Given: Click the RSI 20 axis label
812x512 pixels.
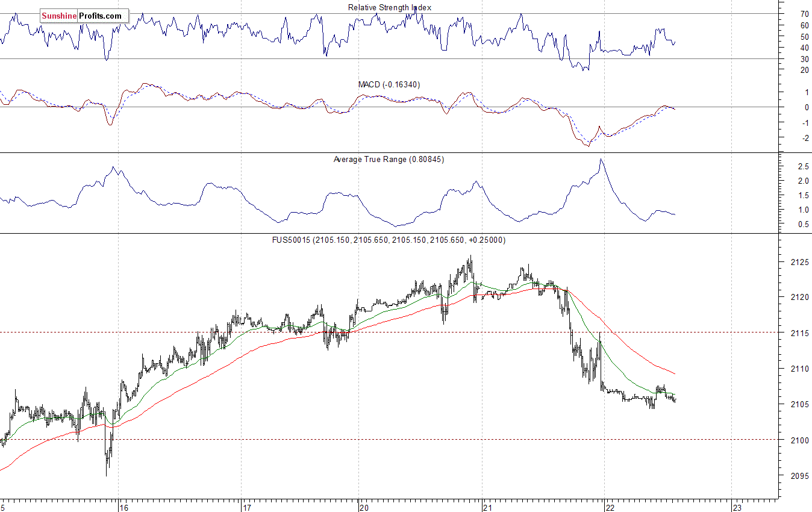Looking at the screenshot, I should pyautogui.click(x=804, y=70).
